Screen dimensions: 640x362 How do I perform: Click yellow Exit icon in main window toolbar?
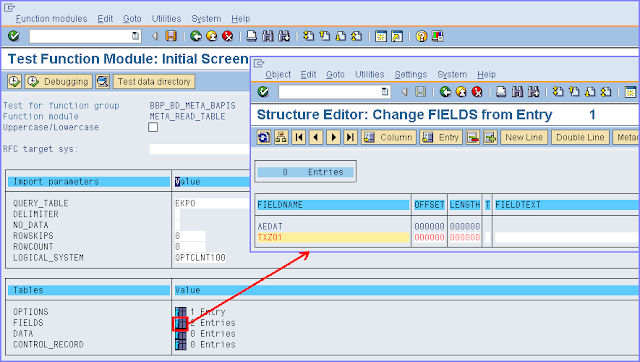[x=212, y=36]
